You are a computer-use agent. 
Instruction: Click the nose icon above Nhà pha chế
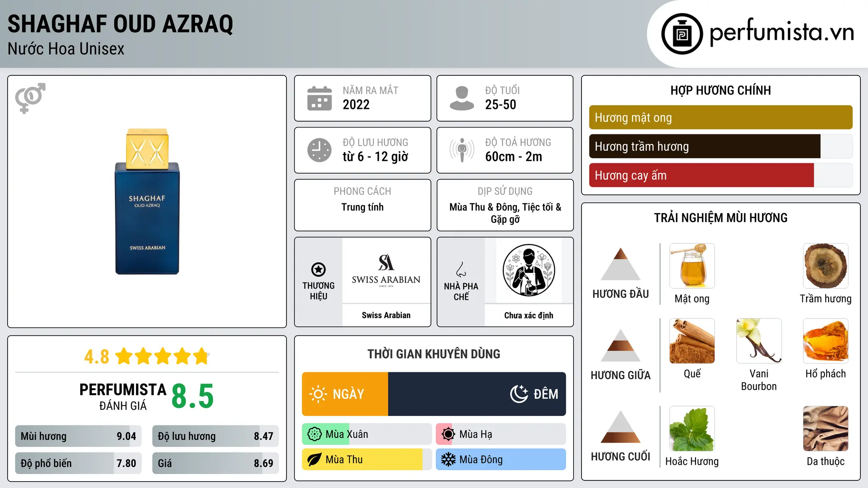pos(461,269)
